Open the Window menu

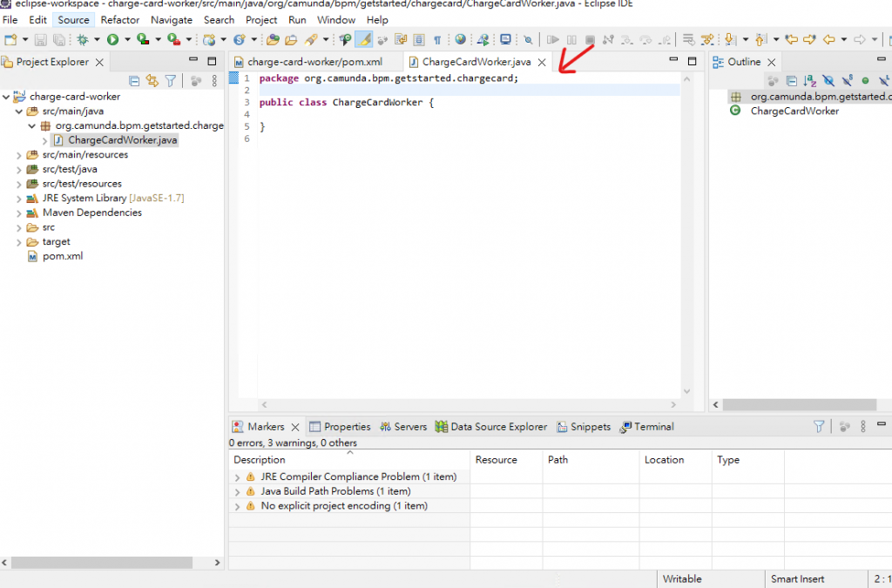click(x=336, y=20)
